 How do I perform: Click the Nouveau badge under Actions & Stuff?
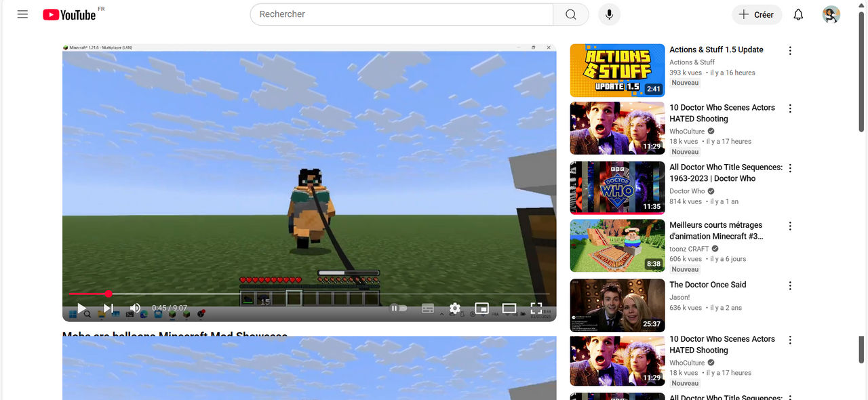point(685,83)
